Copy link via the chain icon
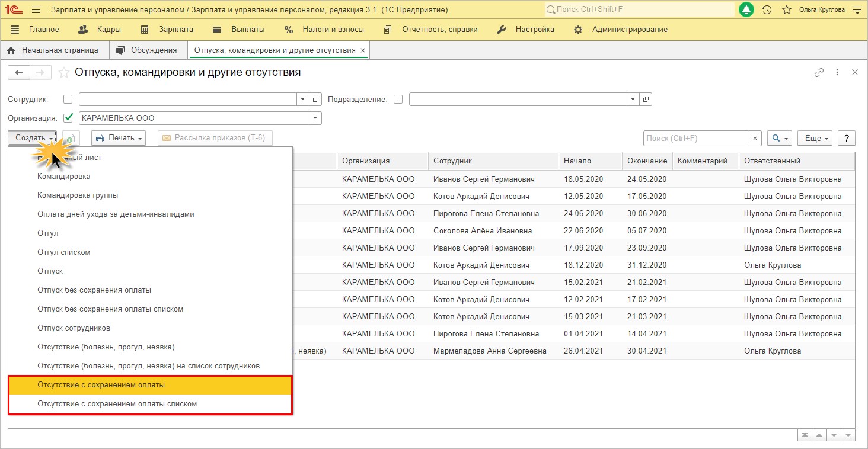868x449 pixels. (819, 72)
